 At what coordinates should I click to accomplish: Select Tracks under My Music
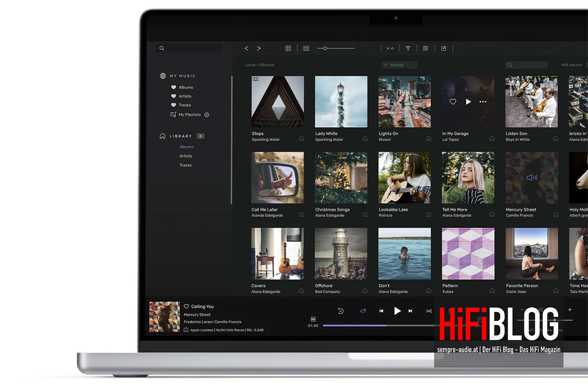pos(185,105)
